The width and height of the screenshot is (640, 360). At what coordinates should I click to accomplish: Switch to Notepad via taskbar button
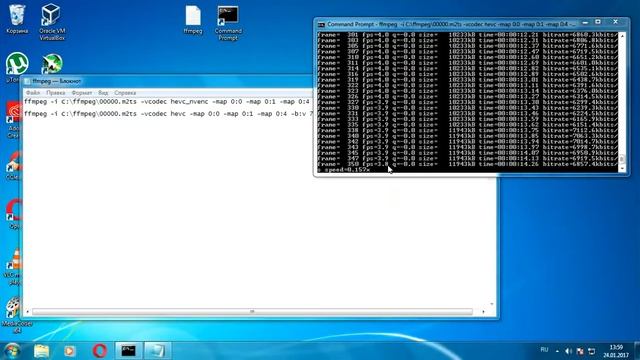[157, 351]
